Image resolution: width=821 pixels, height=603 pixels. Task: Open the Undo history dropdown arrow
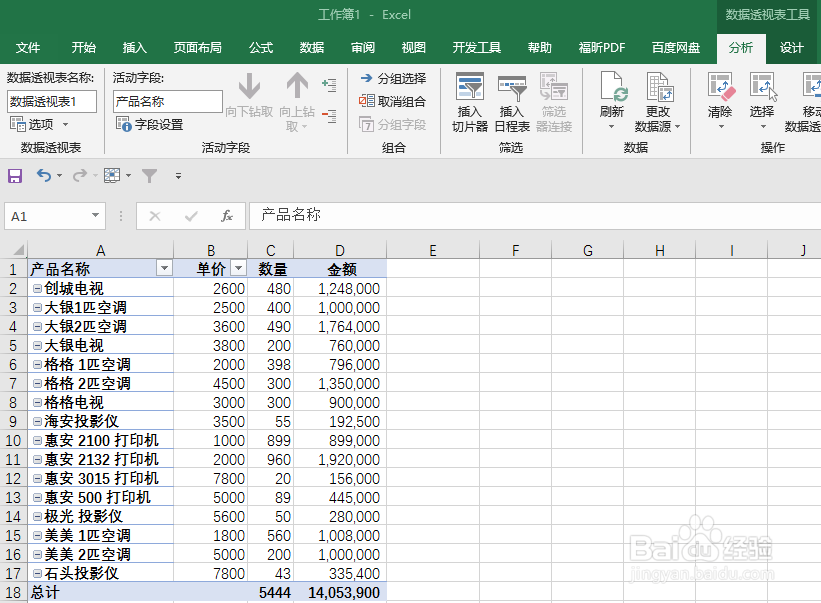(59, 176)
